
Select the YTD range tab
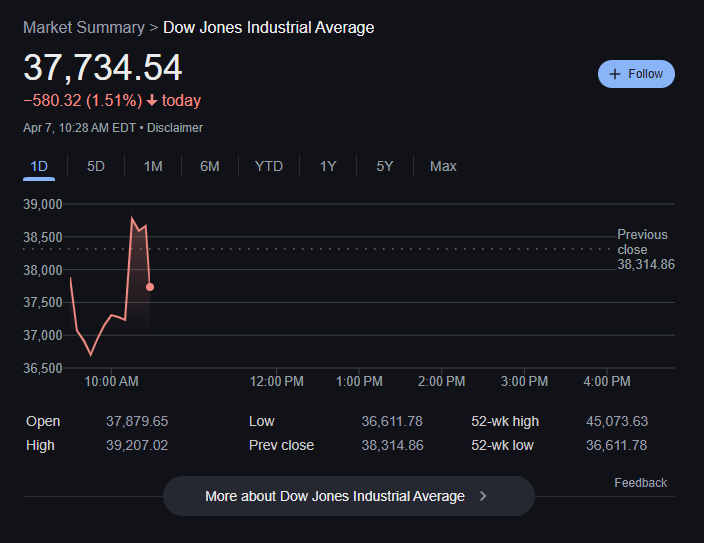pyautogui.click(x=268, y=166)
